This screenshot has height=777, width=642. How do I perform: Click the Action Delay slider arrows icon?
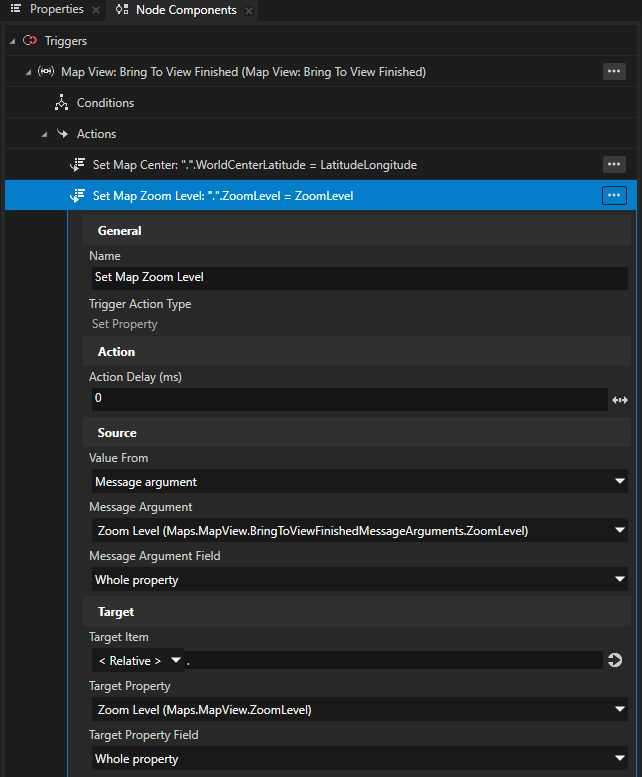(x=619, y=400)
